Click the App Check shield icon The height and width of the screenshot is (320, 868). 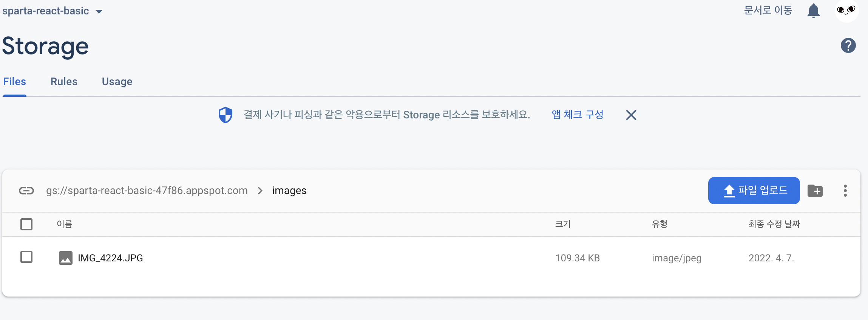point(225,115)
